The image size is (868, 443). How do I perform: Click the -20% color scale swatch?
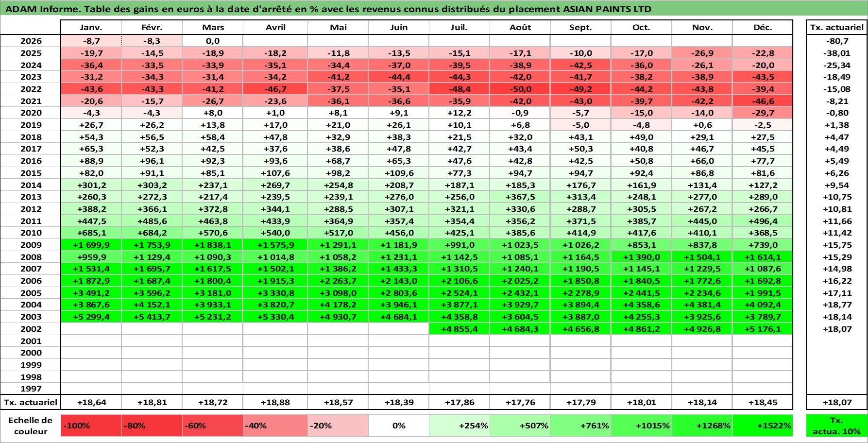[338, 426]
